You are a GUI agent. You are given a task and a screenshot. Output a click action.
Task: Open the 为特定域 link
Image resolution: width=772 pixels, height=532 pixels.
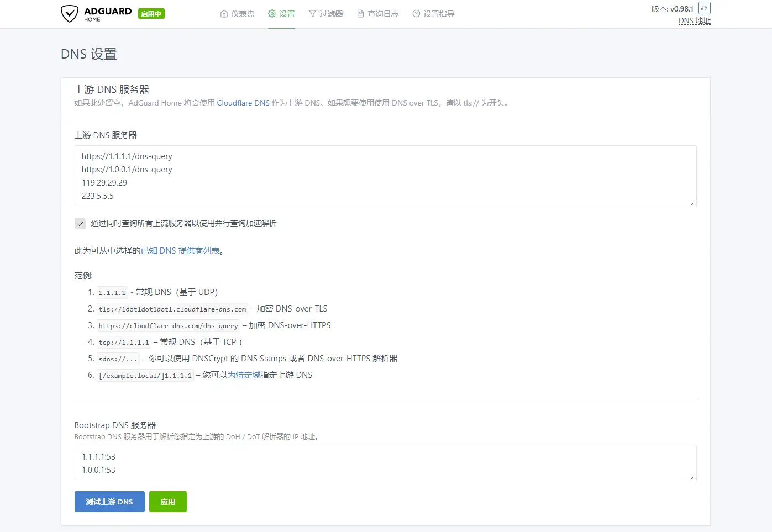point(244,375)
